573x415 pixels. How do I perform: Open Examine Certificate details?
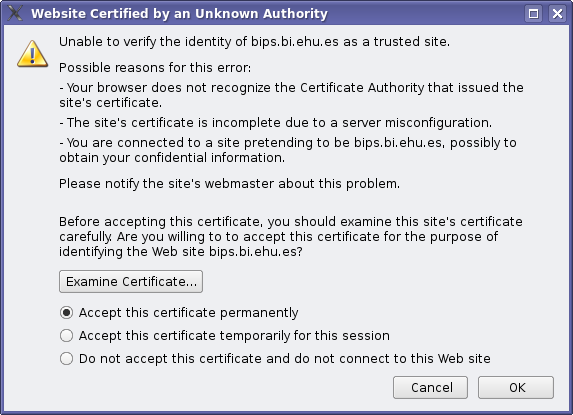[131, 282]
